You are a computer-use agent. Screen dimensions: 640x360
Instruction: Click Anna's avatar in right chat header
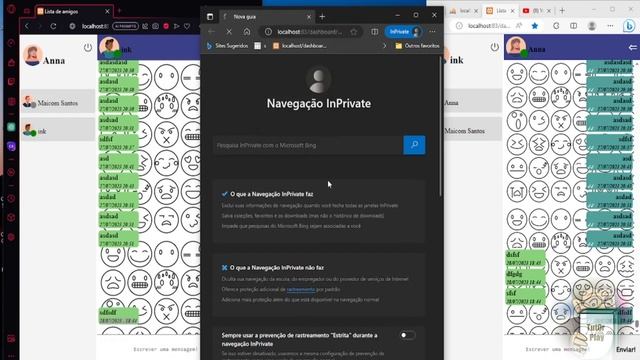tap(516, 47)
